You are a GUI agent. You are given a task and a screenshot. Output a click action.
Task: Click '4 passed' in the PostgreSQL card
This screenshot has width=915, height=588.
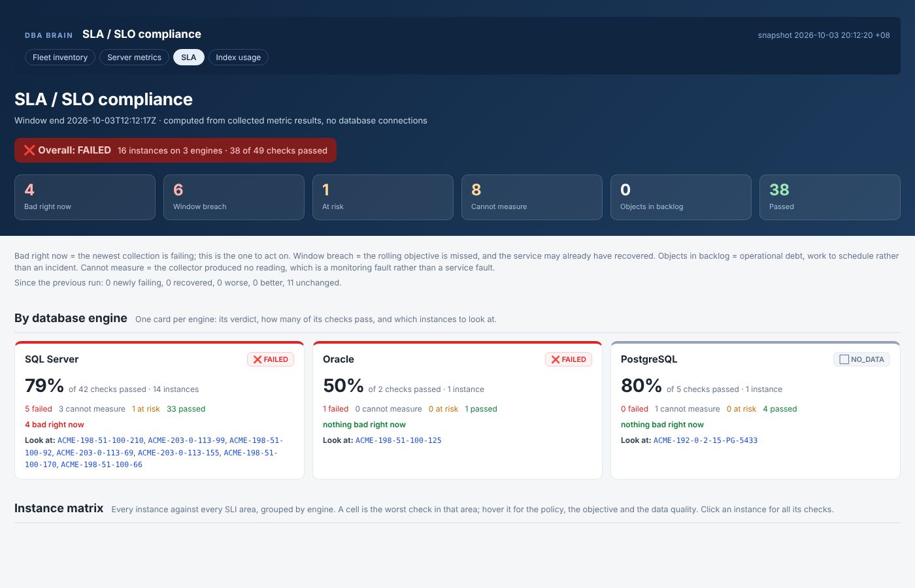tap(780, 409)
